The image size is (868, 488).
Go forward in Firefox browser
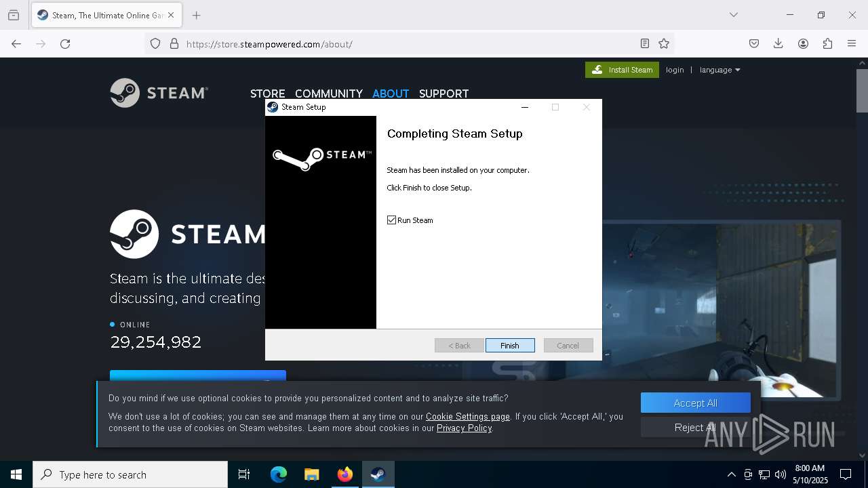[41, 44]
